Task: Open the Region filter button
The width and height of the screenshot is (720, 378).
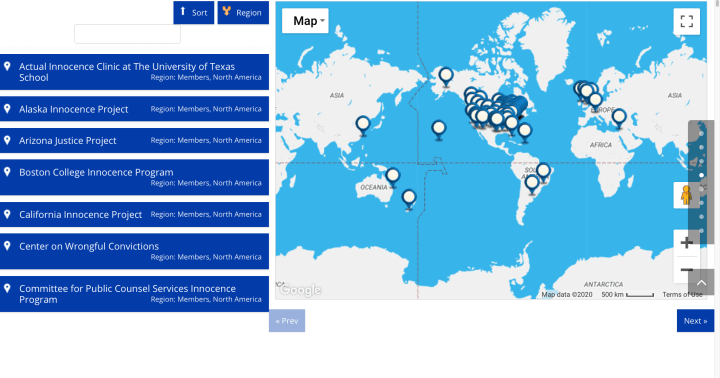Action: click(x=243, y=12)
